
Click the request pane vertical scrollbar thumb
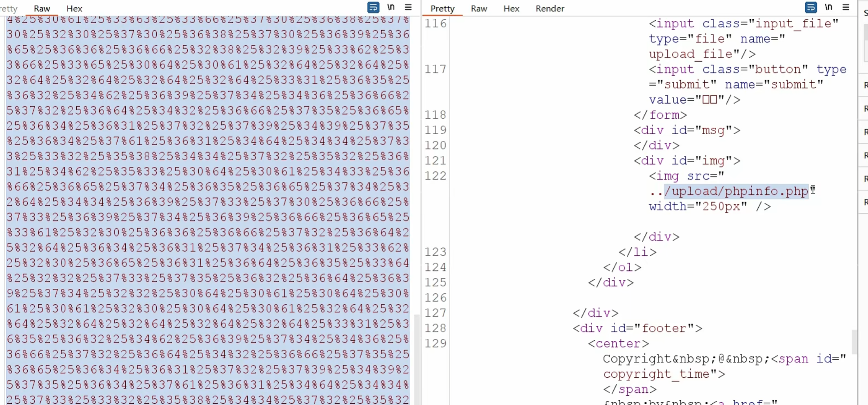tap(416, 359)
